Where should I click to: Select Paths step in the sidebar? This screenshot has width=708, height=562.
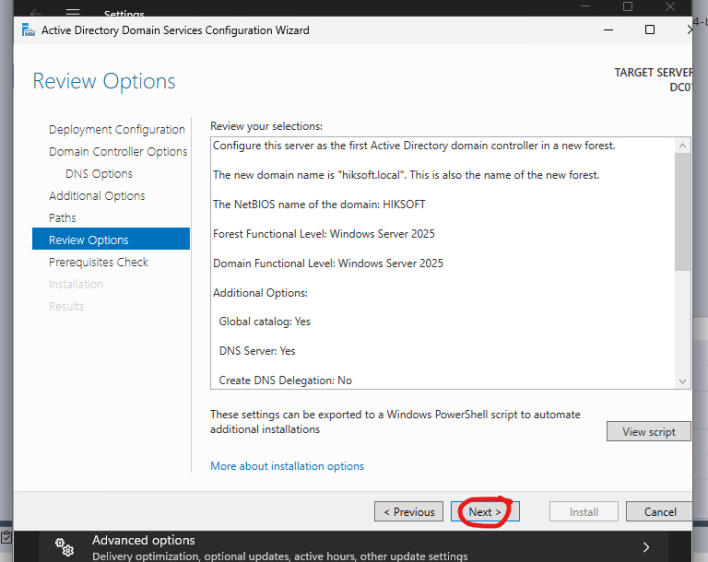[62, 218]
